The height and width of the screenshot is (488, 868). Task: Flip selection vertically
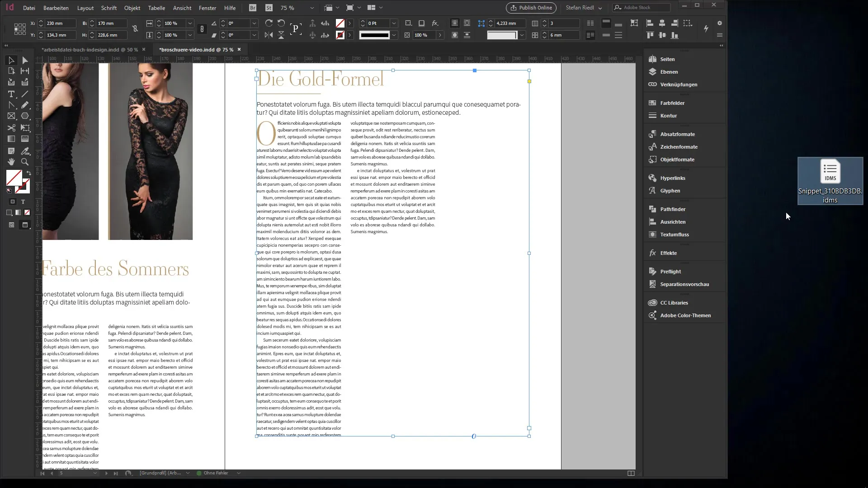(x=281, y=35)
